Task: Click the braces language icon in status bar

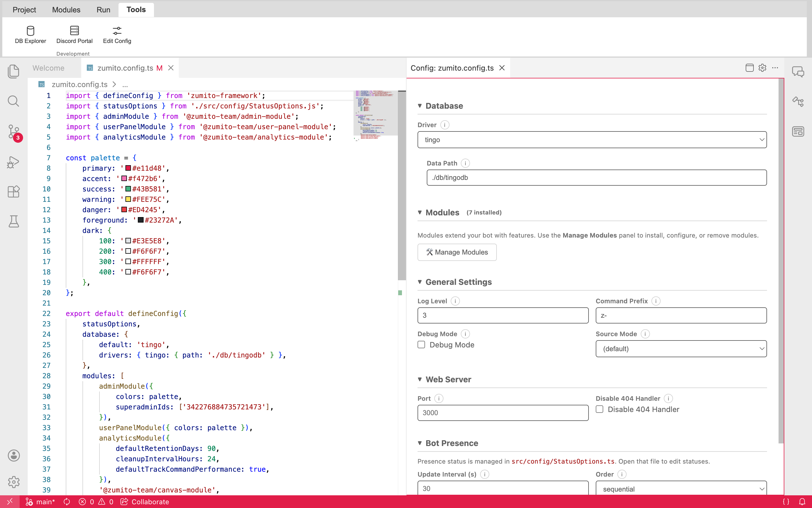Action: coord(786,502)
